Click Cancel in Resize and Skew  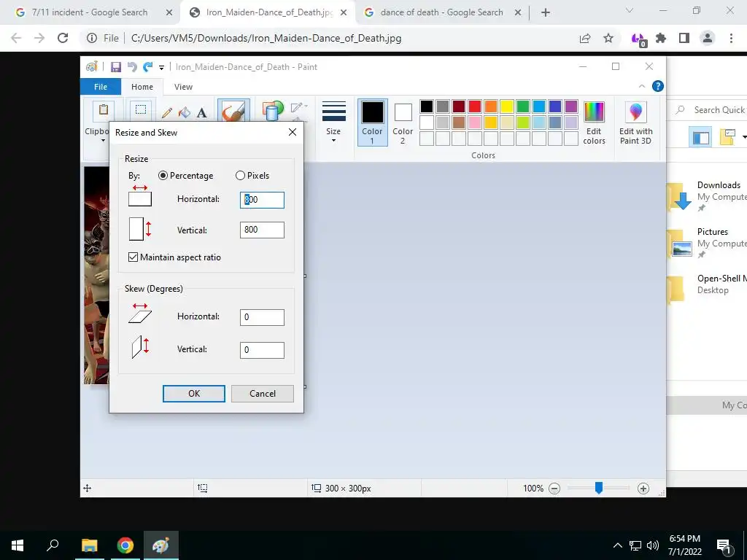coord(263,393)
